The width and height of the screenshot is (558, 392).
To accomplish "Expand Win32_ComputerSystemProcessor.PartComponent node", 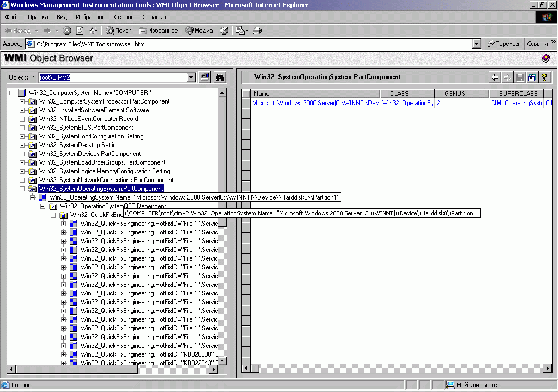I will [22, 101].
